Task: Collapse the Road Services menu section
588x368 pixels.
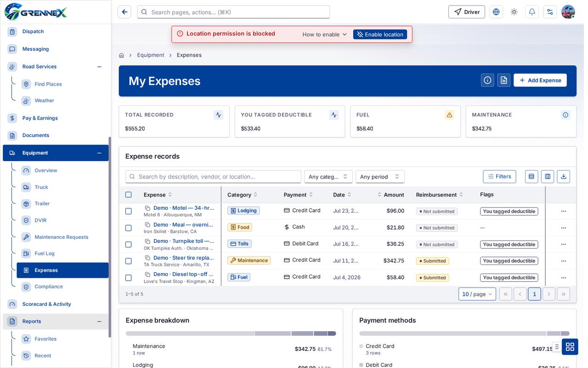Action: [99, 67]
